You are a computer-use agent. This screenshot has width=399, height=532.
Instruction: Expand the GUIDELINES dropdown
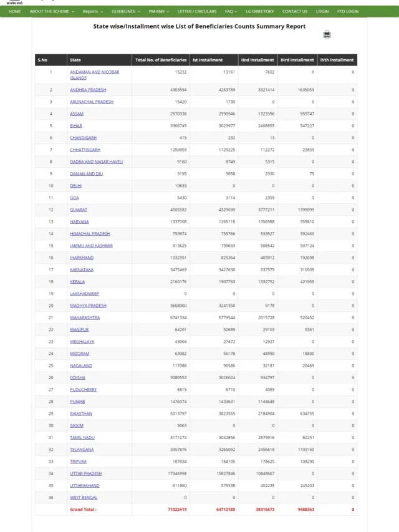pyautogui.click(x=124, y=11)
